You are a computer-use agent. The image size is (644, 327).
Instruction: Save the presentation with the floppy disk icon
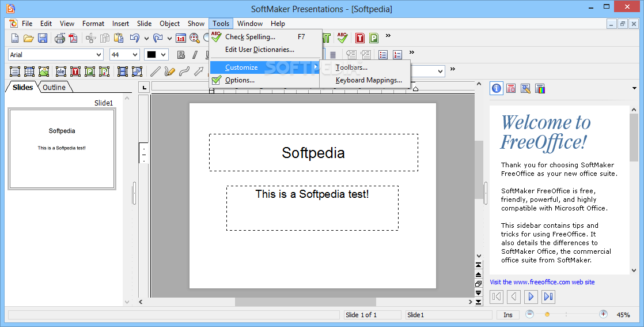pos(42,38)
